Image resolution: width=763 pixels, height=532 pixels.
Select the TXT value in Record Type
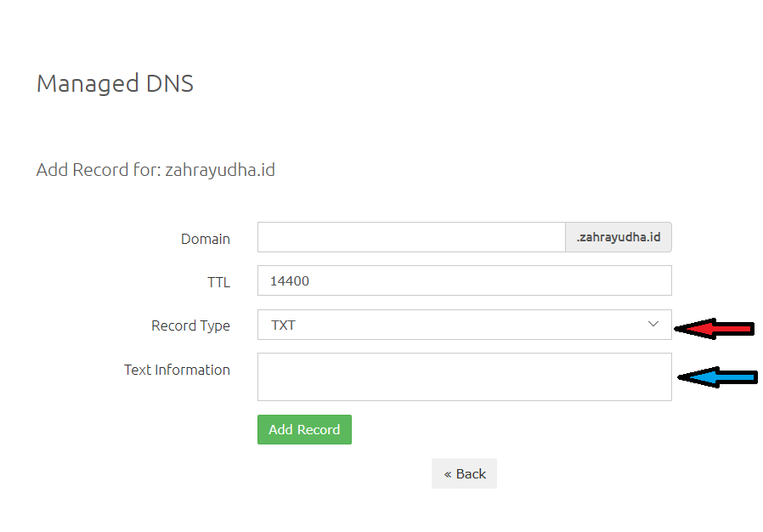(283, 325)
